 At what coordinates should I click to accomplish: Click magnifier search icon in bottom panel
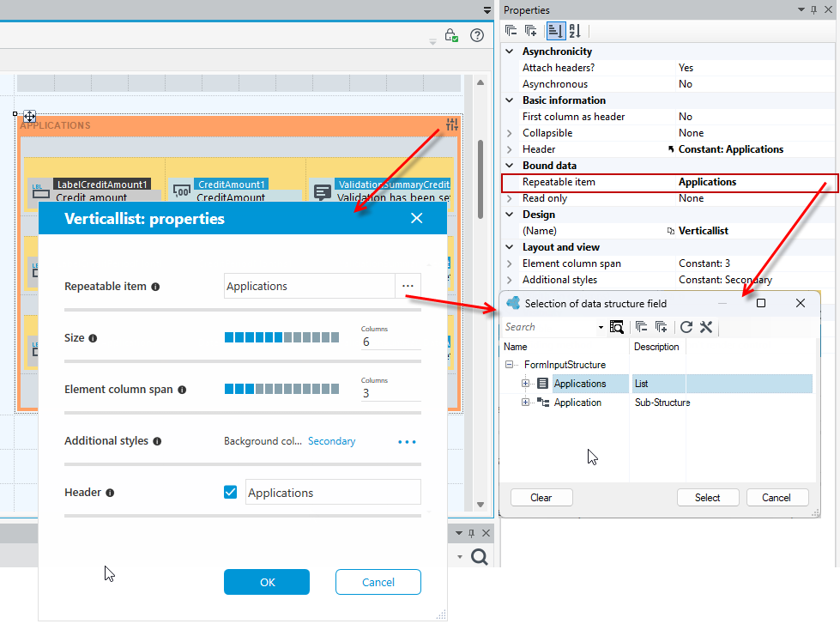tap(480, 557)
